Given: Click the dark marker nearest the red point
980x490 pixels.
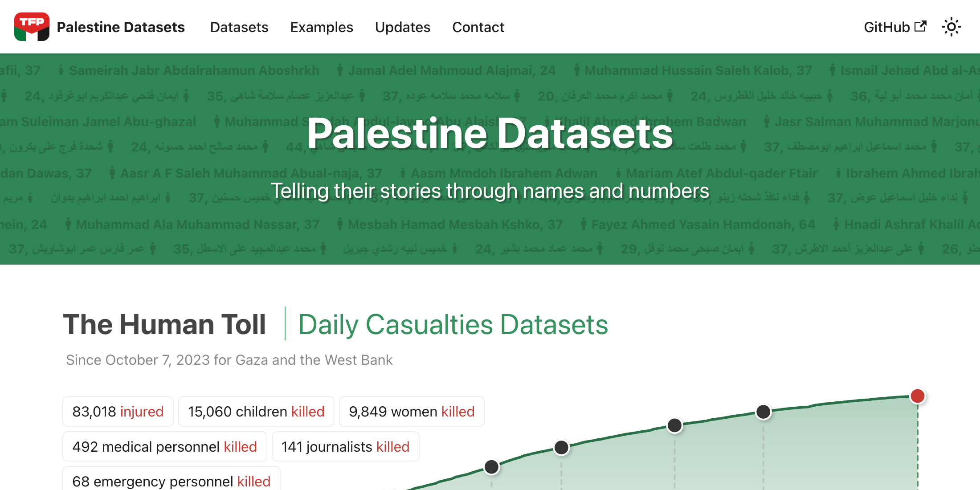Looking at the screenshot, I should 763,412.
